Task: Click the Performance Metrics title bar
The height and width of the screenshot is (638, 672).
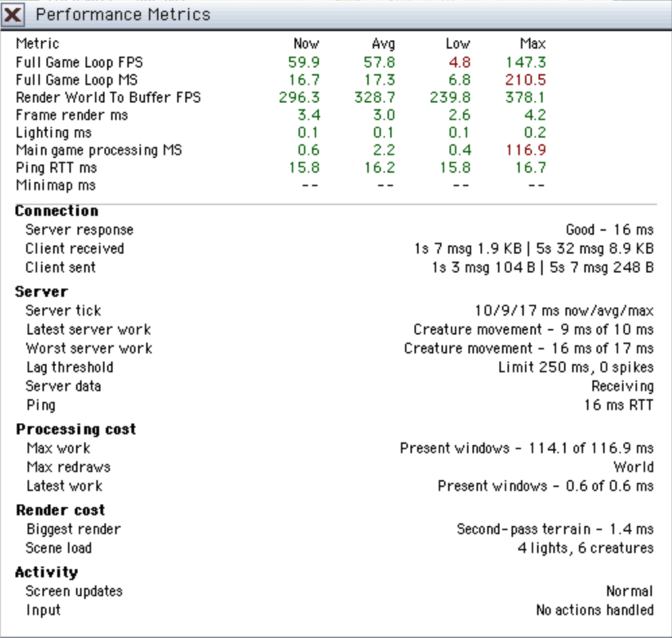Action: (336, 15)
